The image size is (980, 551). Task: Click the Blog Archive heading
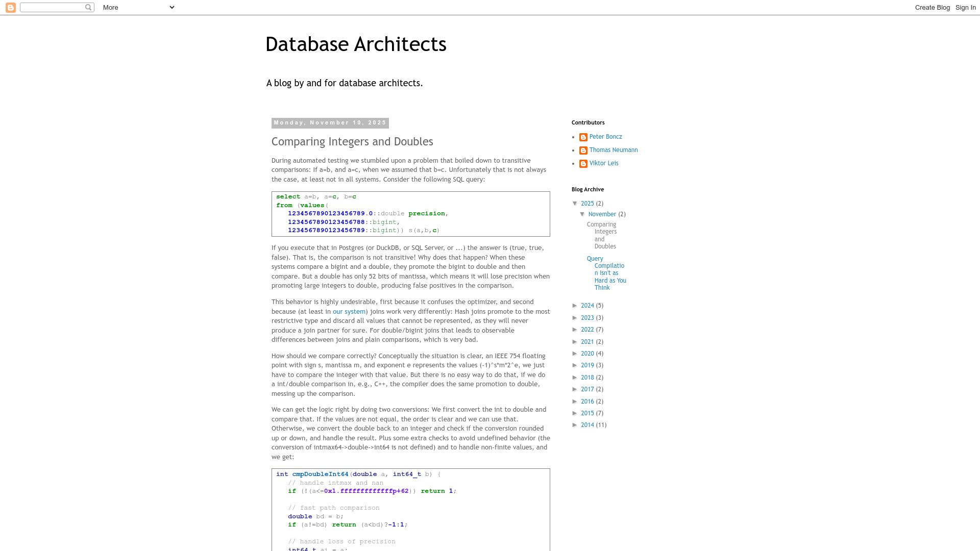587,189
